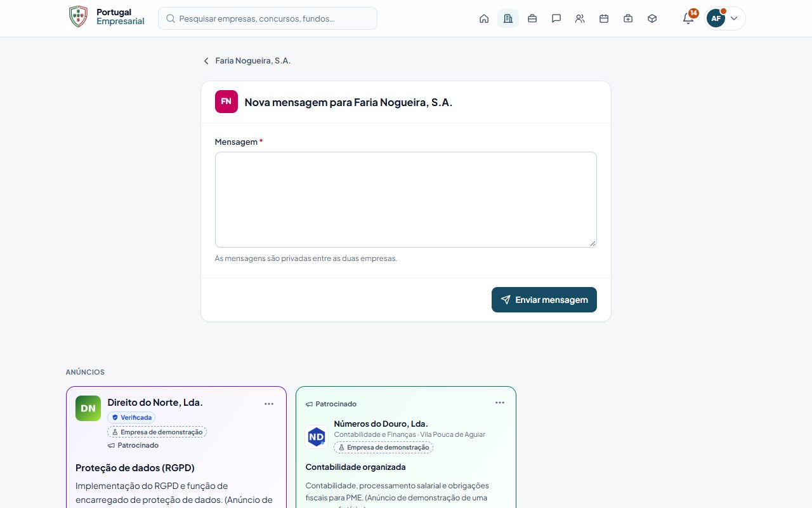Open the messages chat bubble icon

coord(556,18)
